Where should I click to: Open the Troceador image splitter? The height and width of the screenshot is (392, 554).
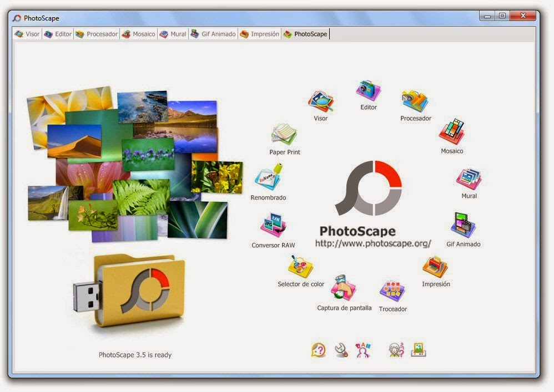pyautogui.click(x=392, y=291)
